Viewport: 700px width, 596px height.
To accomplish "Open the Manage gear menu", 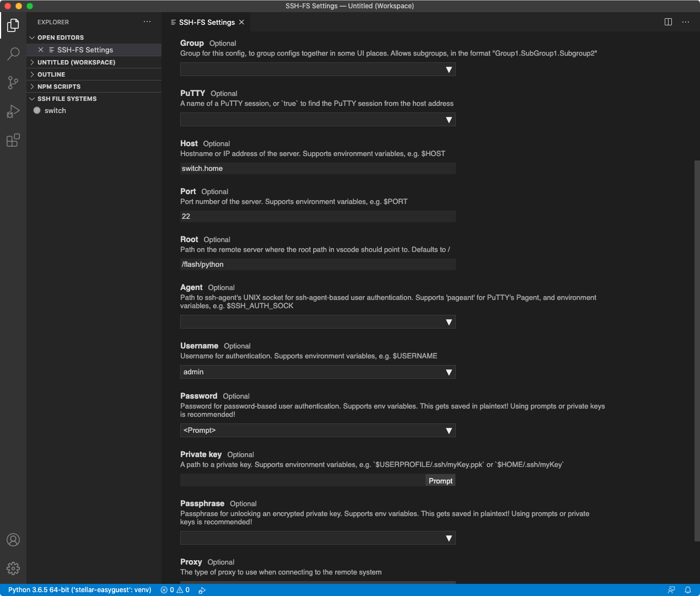I will (13, 568).
